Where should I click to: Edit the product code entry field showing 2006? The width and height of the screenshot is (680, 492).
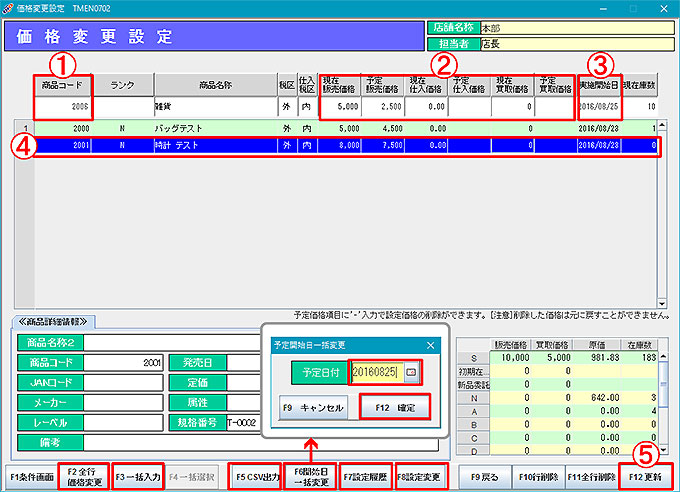(62, 107)
